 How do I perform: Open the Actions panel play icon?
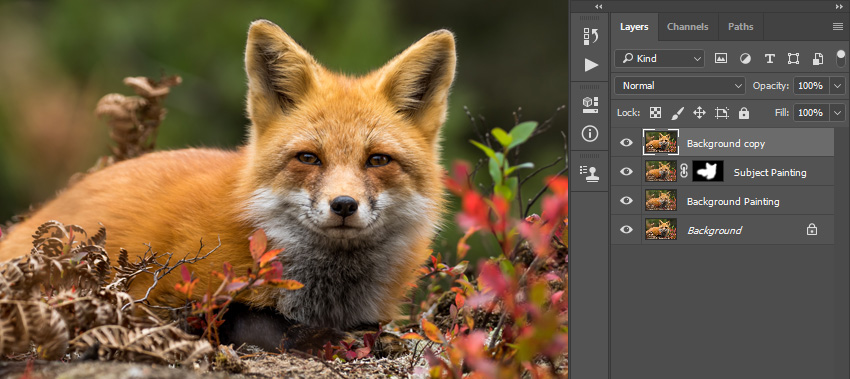point(591,66)
